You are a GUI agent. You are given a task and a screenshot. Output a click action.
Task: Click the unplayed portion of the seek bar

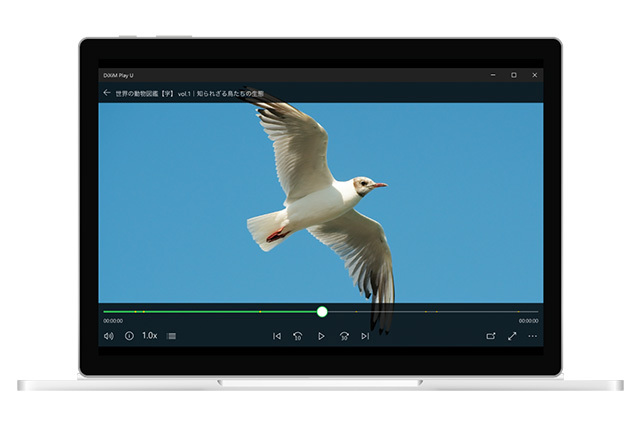tap(430, 312)
